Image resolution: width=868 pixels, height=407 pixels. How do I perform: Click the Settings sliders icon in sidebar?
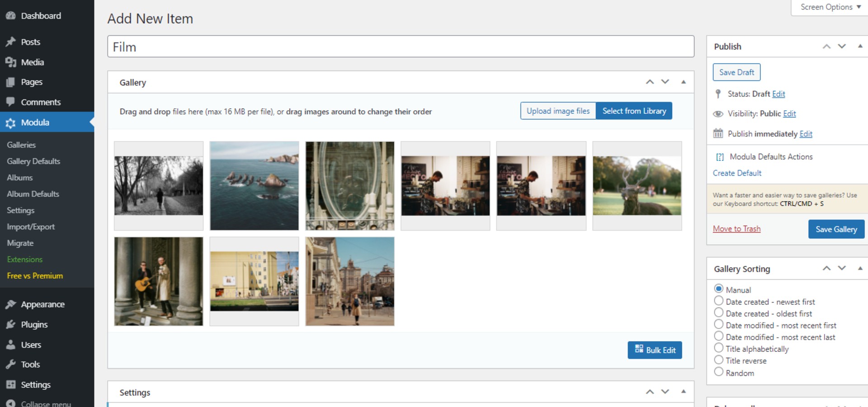pos(11,385)
